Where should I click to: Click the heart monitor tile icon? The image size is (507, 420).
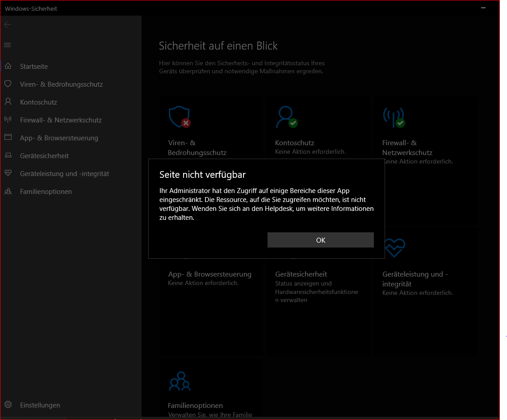pos(394,248)
